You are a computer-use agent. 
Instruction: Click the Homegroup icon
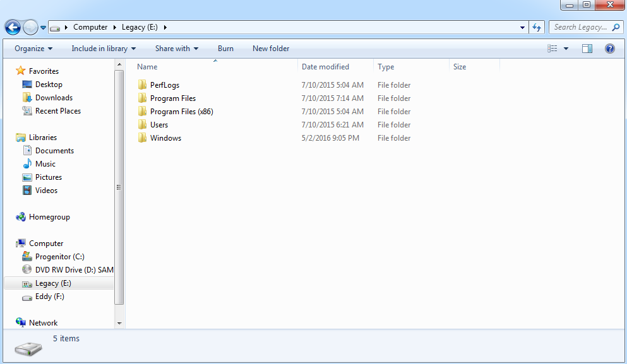coord(21,217)
